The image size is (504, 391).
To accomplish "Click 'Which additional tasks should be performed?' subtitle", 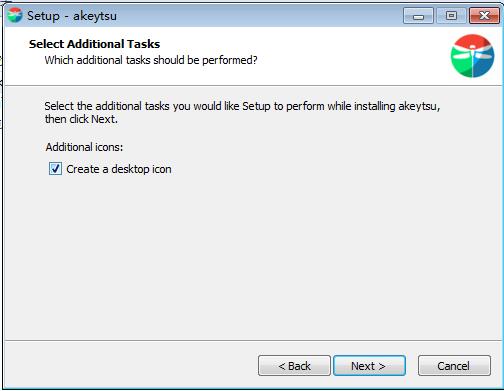I will [x=151, y=60].
